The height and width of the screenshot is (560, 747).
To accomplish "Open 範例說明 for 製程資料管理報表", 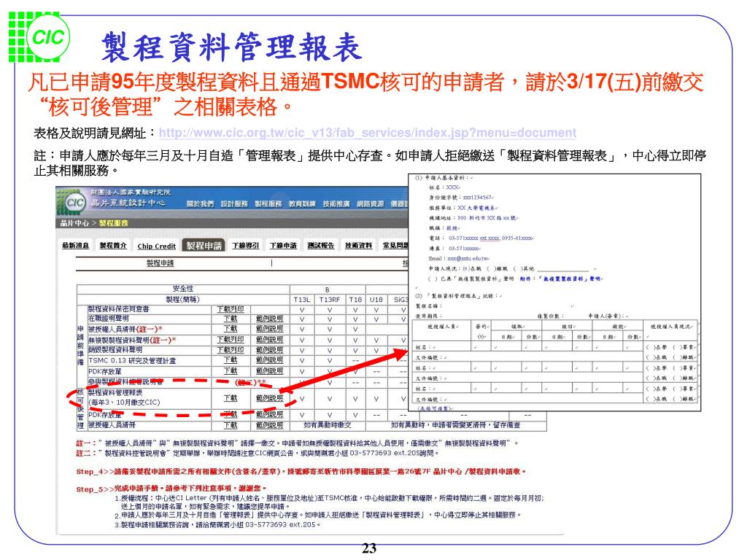I will tap(269, 398).
